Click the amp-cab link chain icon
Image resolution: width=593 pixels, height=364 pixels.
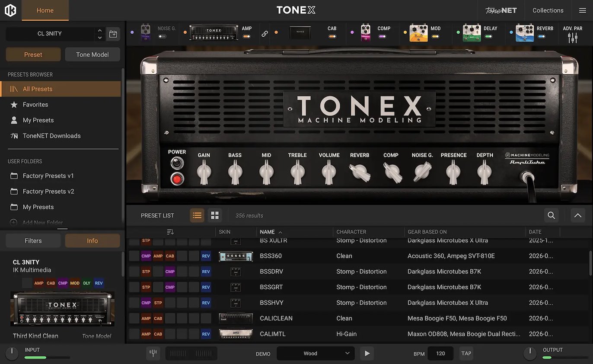[x=265, y=34]
